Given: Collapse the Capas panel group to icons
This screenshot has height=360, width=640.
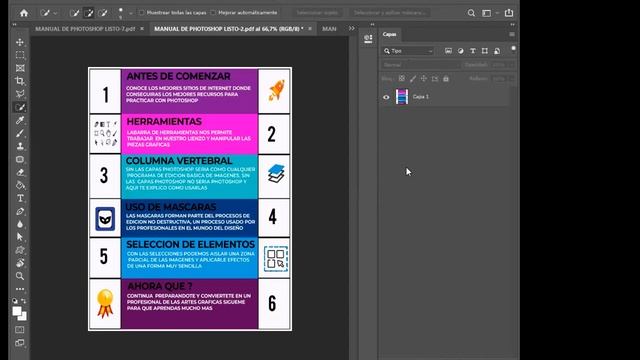Looking at the screenshot, I should pos(512,24).
